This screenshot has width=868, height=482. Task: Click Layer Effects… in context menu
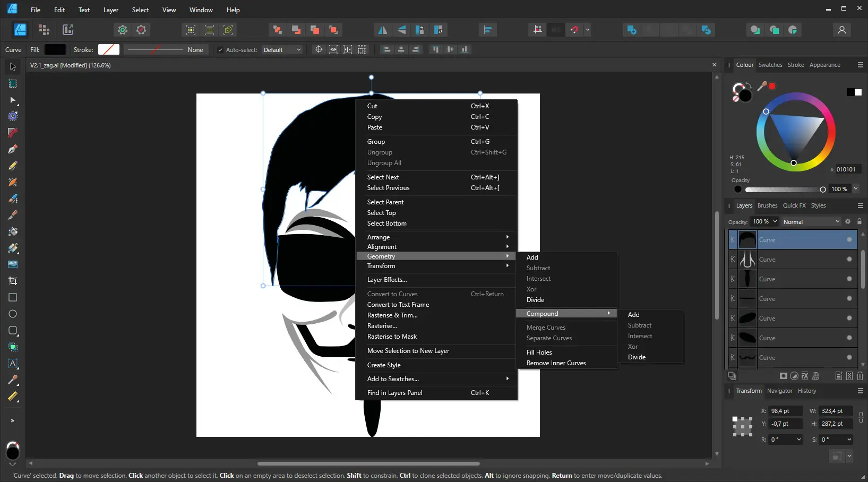coord(387,280)
